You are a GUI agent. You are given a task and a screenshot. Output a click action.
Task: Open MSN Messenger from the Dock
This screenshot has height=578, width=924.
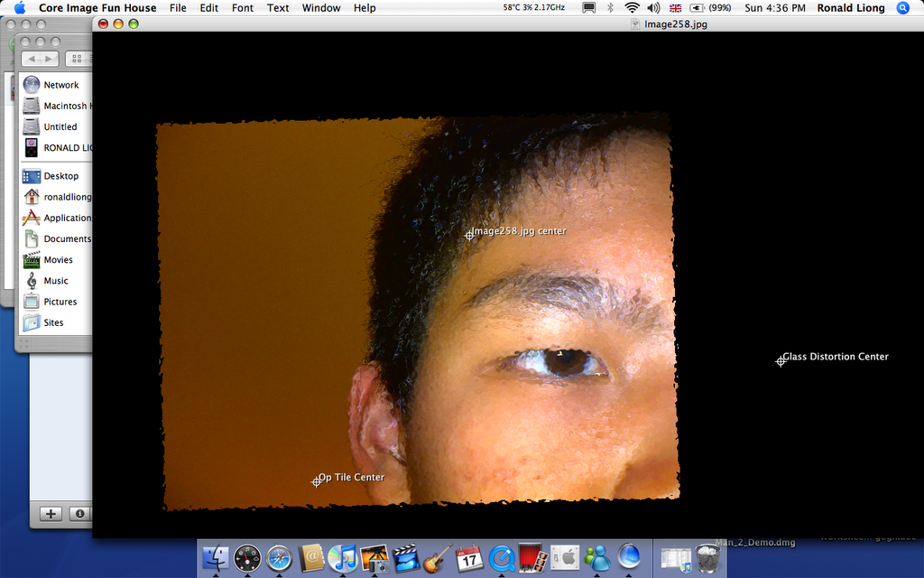[x=597, y=557]
